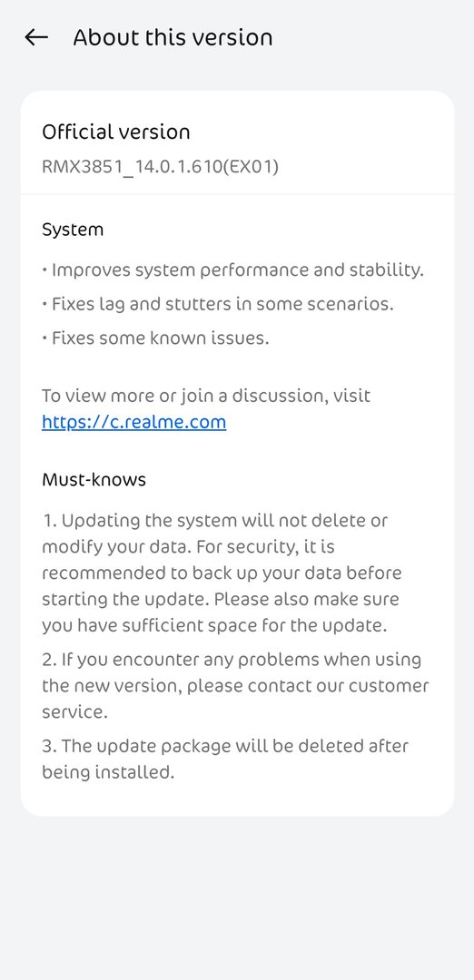Tap the back arrow icon

[x=36, y=37]
